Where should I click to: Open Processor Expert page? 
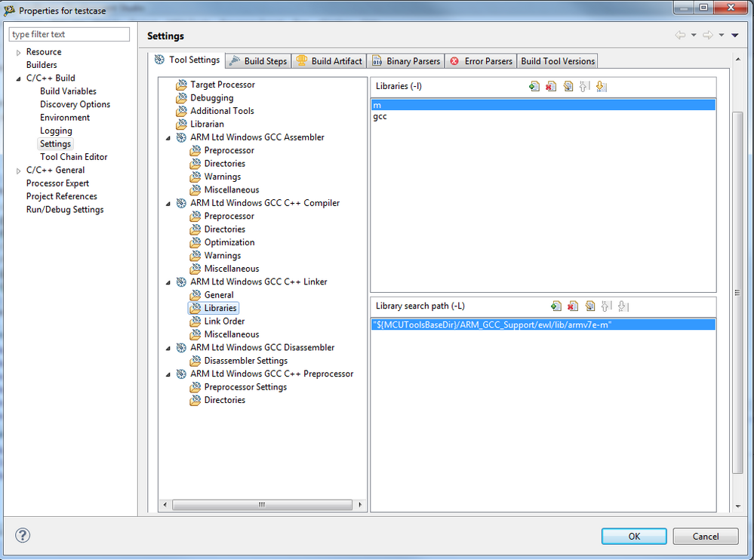tap(57, 183)
